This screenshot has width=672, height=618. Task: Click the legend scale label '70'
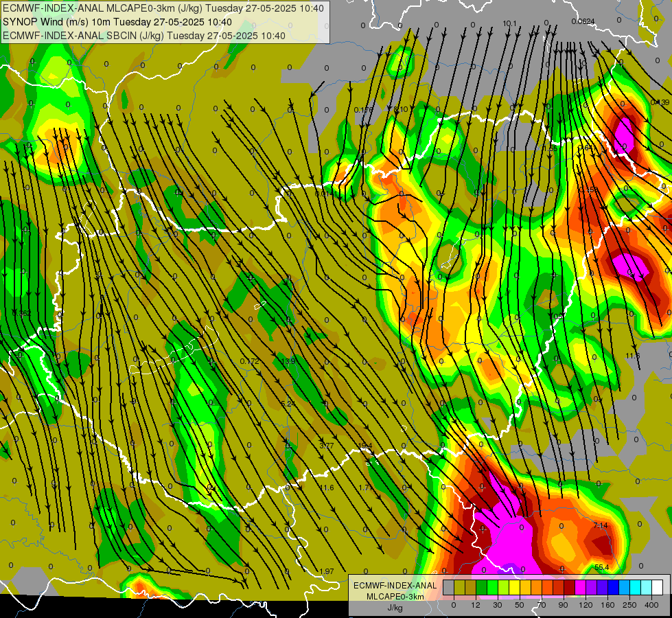tap(542, 605)
